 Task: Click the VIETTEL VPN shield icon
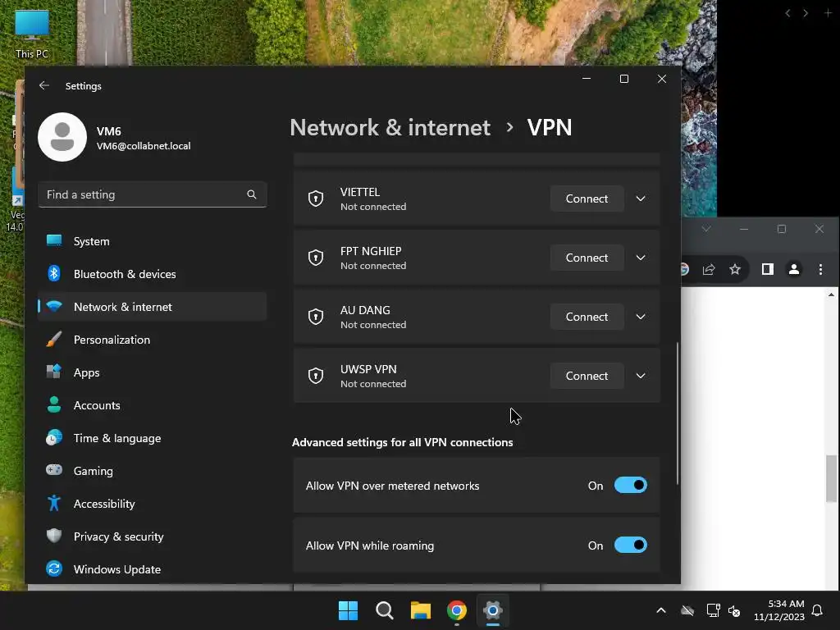click(x=316, y=199)
